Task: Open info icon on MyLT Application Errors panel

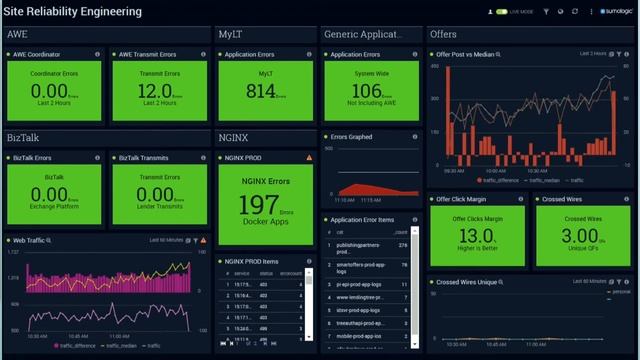Action: (309, 54)
